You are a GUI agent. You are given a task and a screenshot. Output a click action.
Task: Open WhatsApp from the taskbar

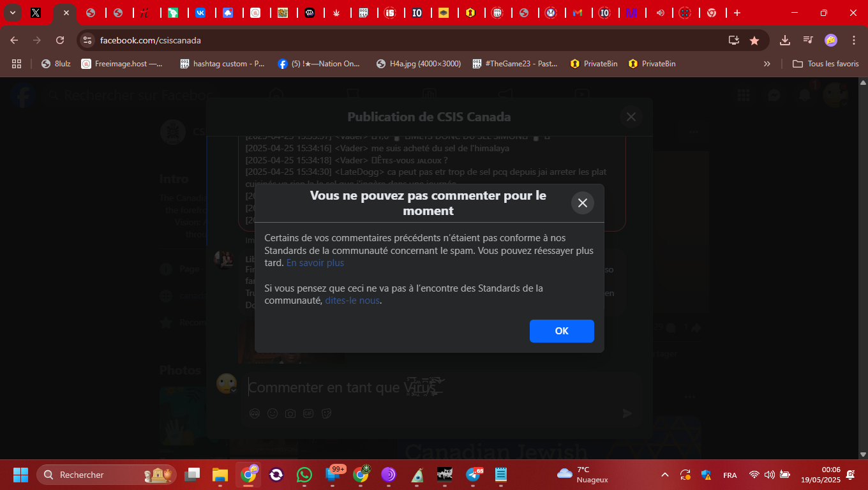(x=304, y=475)
